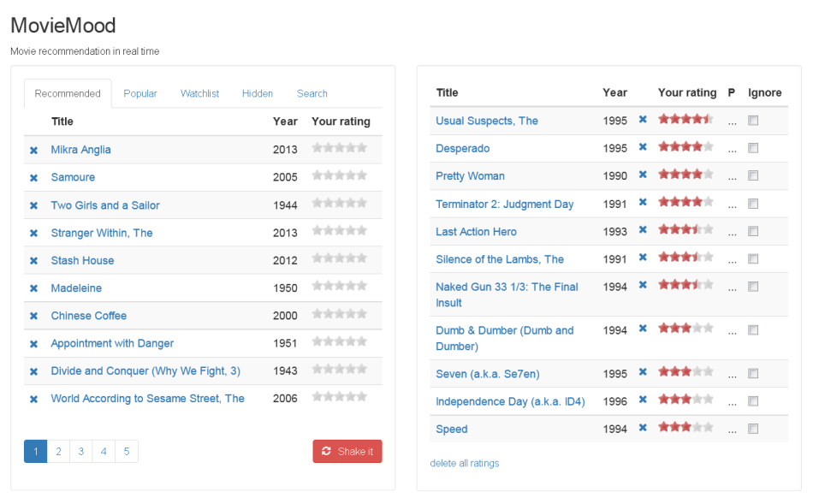The image size is (813, 504).
Task: Open the ellipsis in Terminator 2's P column
Action: pos(732,206)
